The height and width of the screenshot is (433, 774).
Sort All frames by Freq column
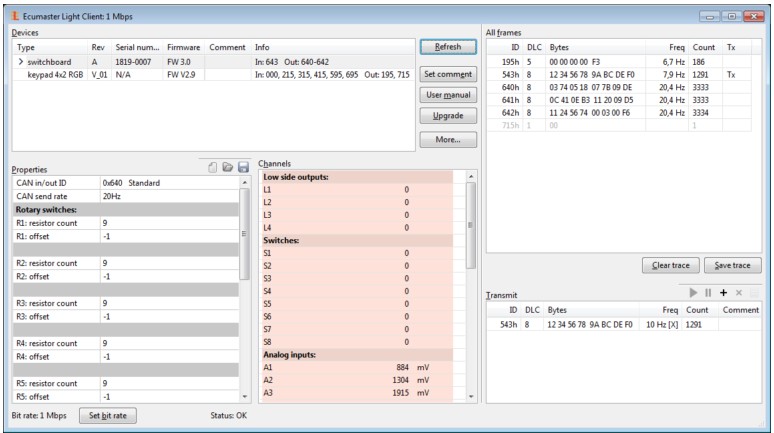[666, 47]
